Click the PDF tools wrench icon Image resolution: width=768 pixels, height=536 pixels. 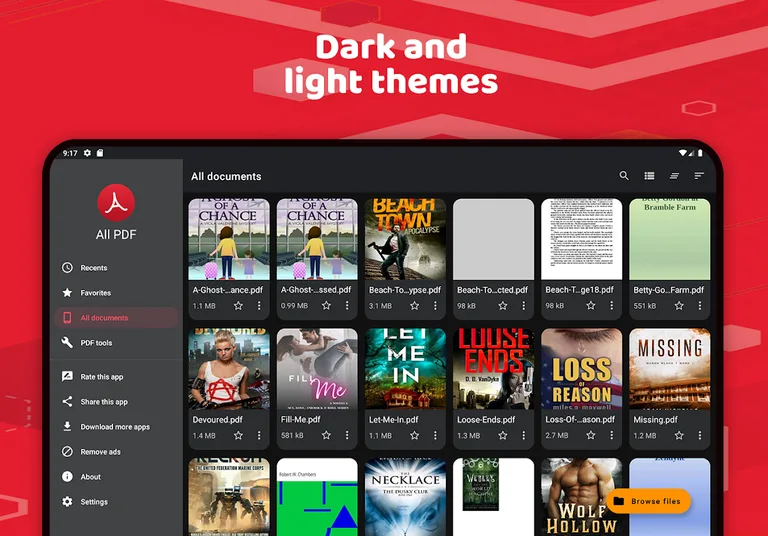(x=67, y=342)
